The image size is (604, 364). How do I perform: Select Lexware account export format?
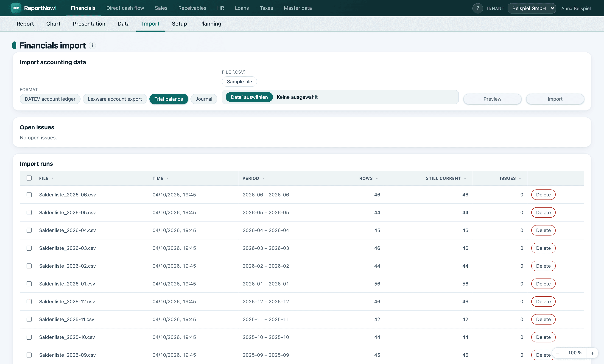click(x=115, y=99)
